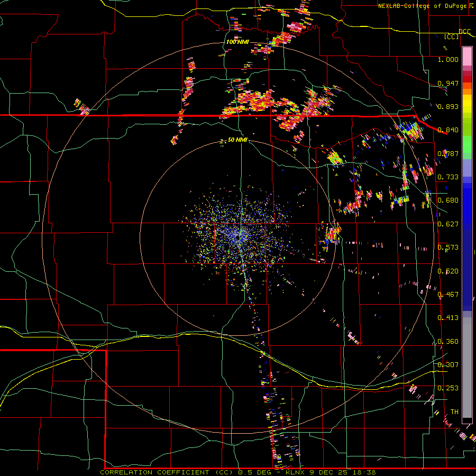Select the 0.733 scale value
The image size is (476, 476).
coord(448,177)
